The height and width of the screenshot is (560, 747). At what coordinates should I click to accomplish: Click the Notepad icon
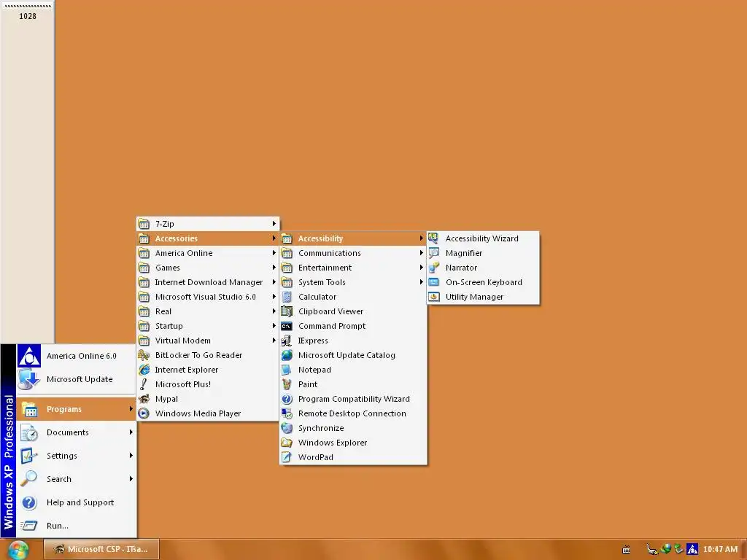[286, 370]
